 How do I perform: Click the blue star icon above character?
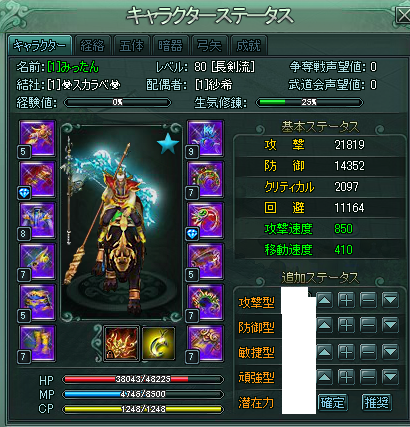[168, 144]
